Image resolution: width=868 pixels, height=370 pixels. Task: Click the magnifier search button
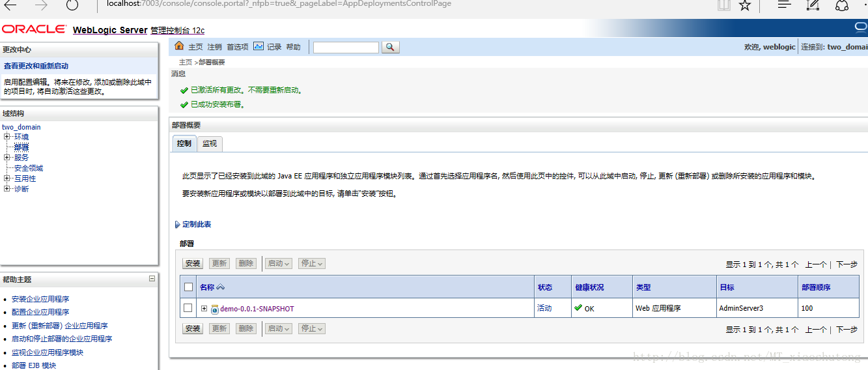point(390,47)
